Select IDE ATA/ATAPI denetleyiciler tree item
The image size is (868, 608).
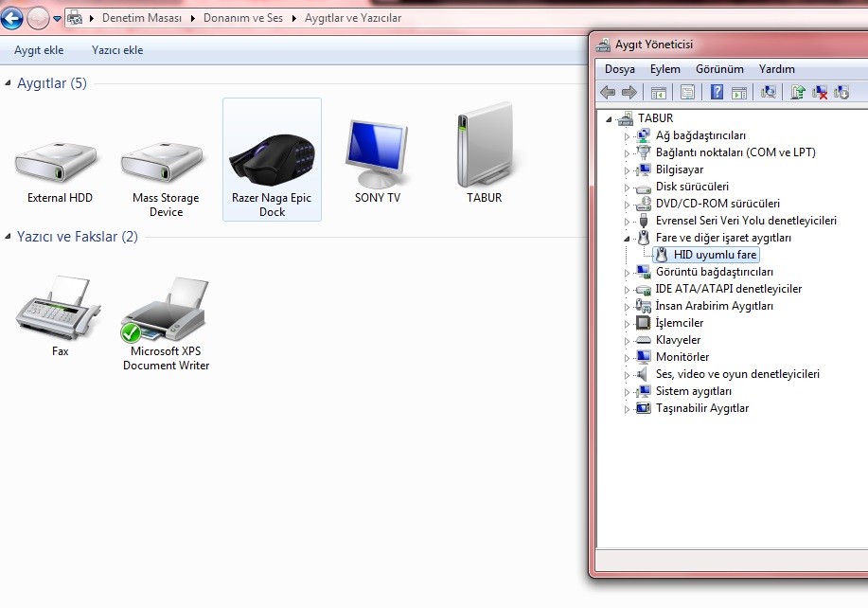pos(729,289)
